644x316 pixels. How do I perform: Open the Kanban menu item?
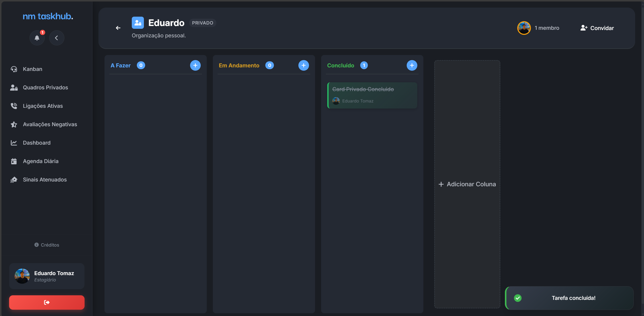pos(33,69)
